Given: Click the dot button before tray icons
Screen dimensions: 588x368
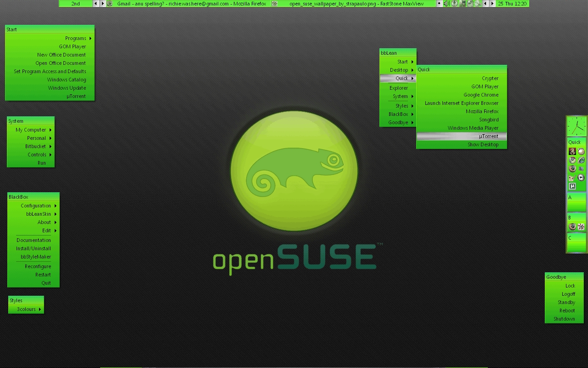Looking at the screenshot, I should pyautogui.click(x=439, y=3).
